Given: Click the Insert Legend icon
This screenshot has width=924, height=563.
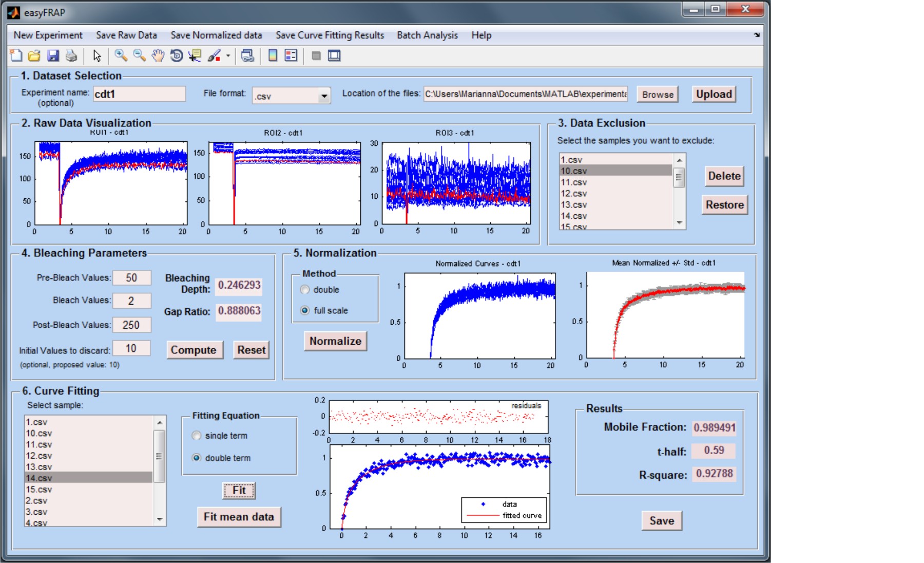Looking at the screenshot, I should [291, 55].
